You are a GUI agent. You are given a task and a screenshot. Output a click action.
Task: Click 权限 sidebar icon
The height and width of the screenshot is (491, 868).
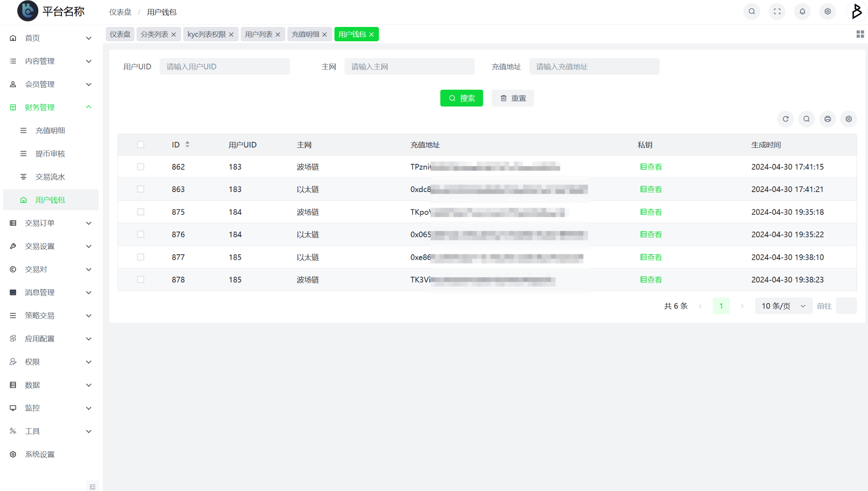13,362
